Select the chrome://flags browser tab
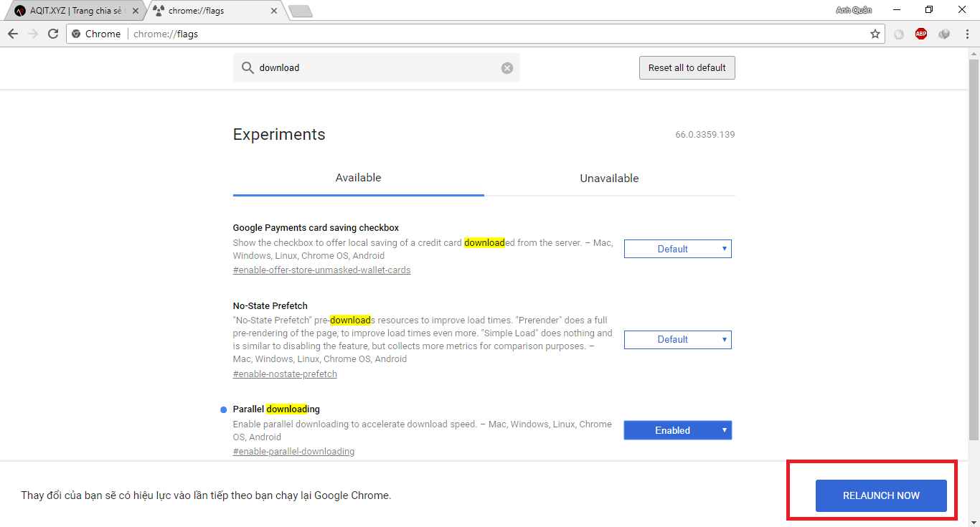 pos(215,11)
